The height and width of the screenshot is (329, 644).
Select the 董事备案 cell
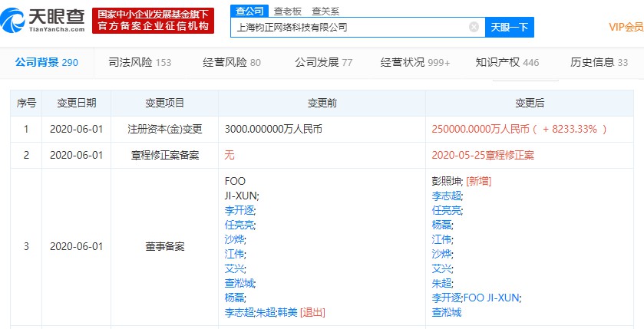(164, 246)
